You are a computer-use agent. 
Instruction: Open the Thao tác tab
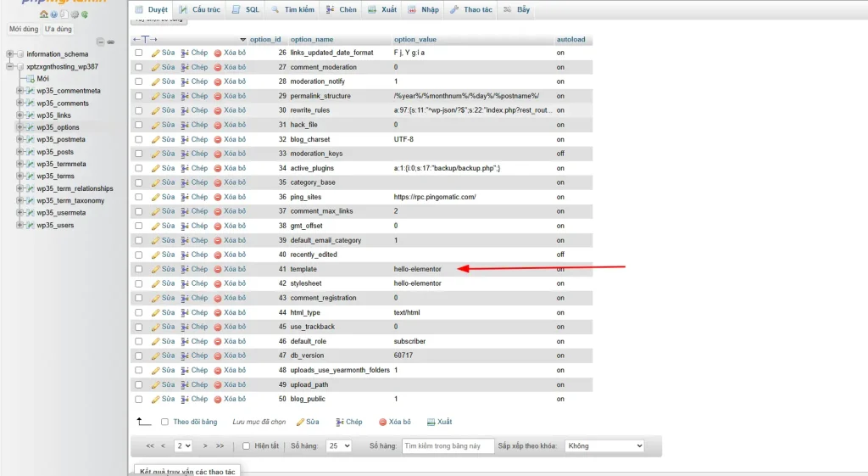coord(471,10)
